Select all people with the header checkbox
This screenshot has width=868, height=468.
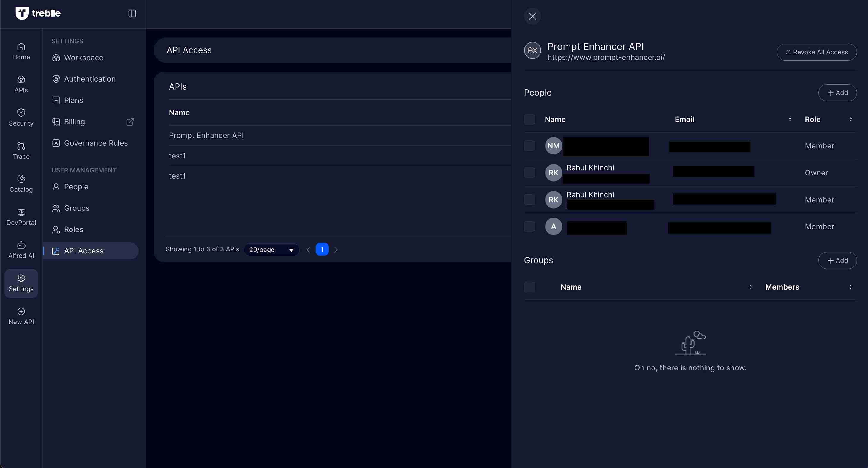coord(529,119)
